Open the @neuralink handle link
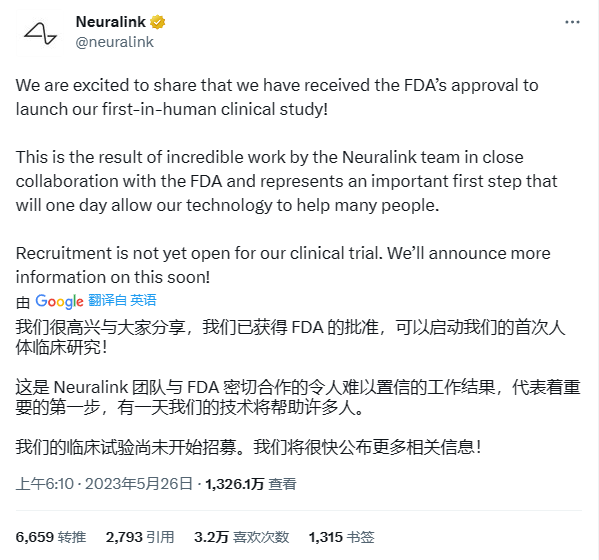 tap(115, 42)
